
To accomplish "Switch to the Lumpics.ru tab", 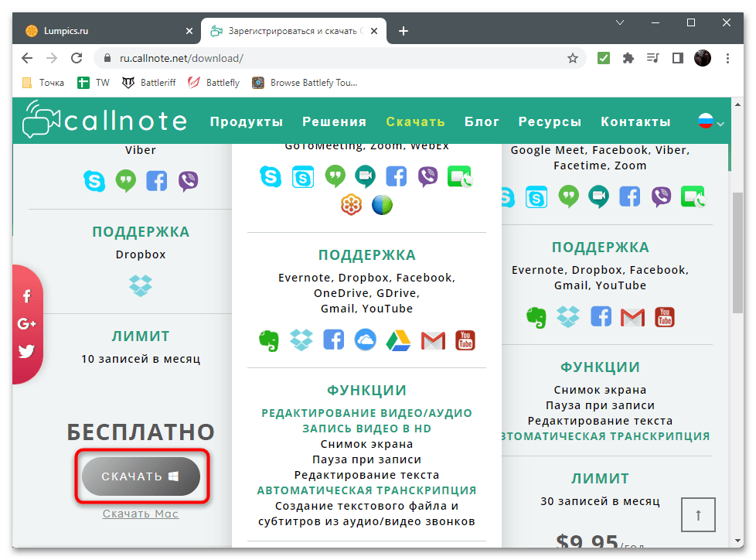I will pyautogui.click(x=106, y=31).
